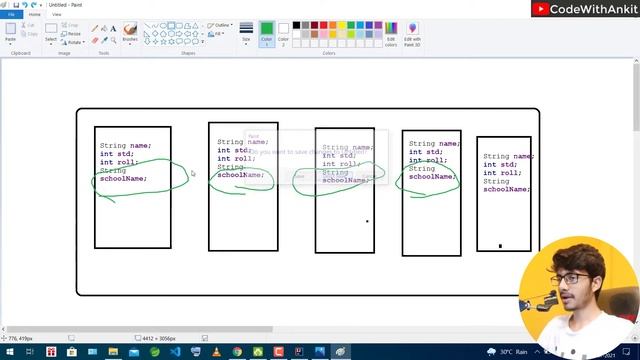Screen dimensions: 640x360
Task: Pick the red color swatch
Action: pyautogui.click(x=324, y=25)
